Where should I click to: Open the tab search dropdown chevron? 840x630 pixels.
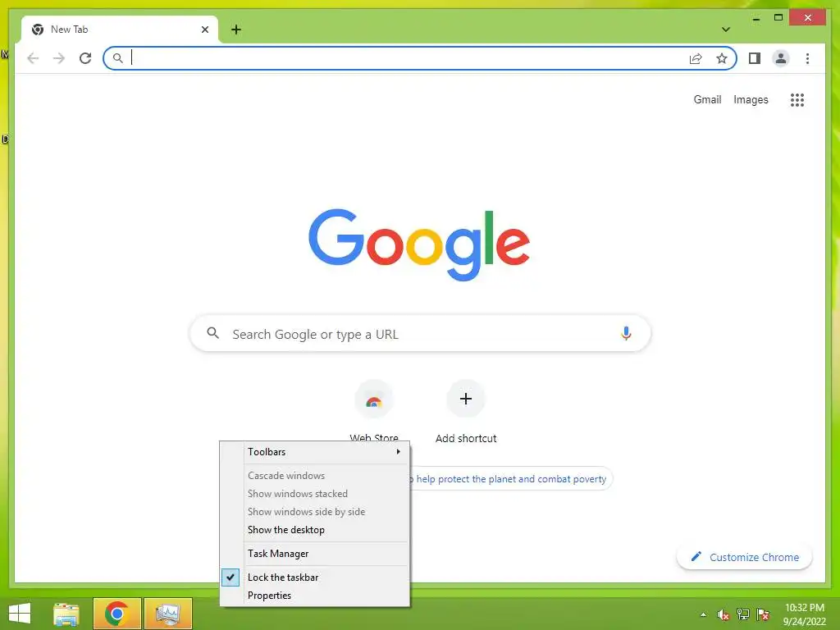coord(726,30)
